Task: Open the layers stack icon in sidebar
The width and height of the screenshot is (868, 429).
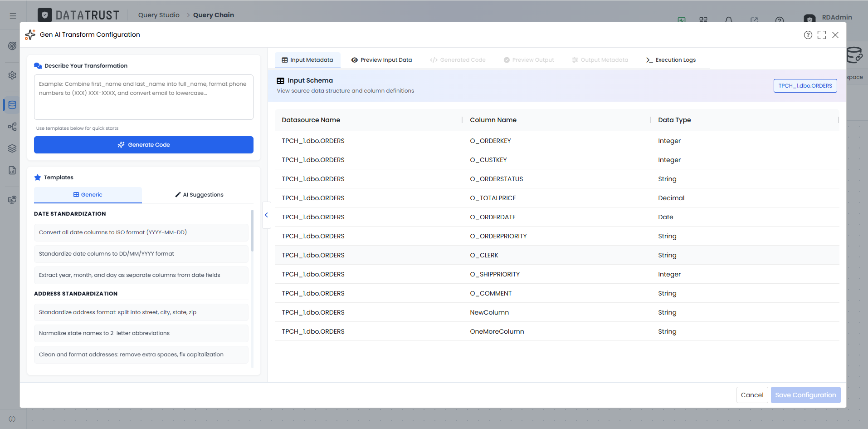Action: point(12,148)
